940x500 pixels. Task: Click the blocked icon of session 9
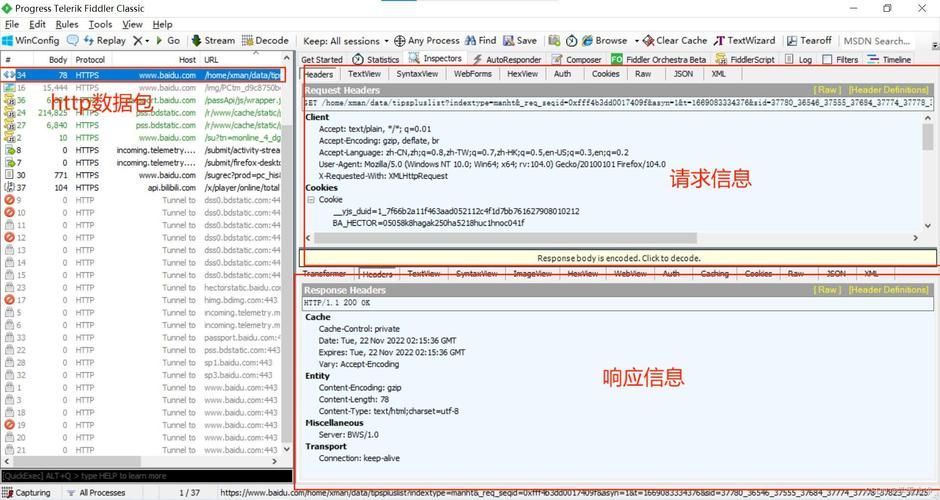click(9, 200)
